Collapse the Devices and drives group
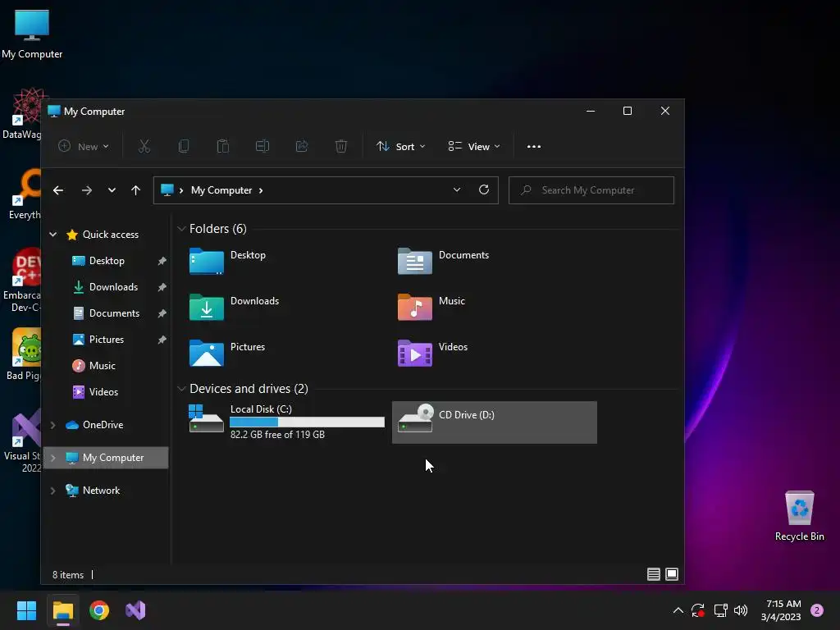Image resolution: width=840 pixels, height=630 pixels. pyautogui.click(x=181, y=388)
